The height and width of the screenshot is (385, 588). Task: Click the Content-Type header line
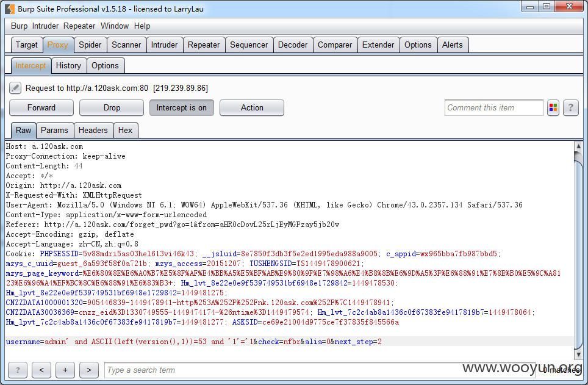[x=106, y=215]
